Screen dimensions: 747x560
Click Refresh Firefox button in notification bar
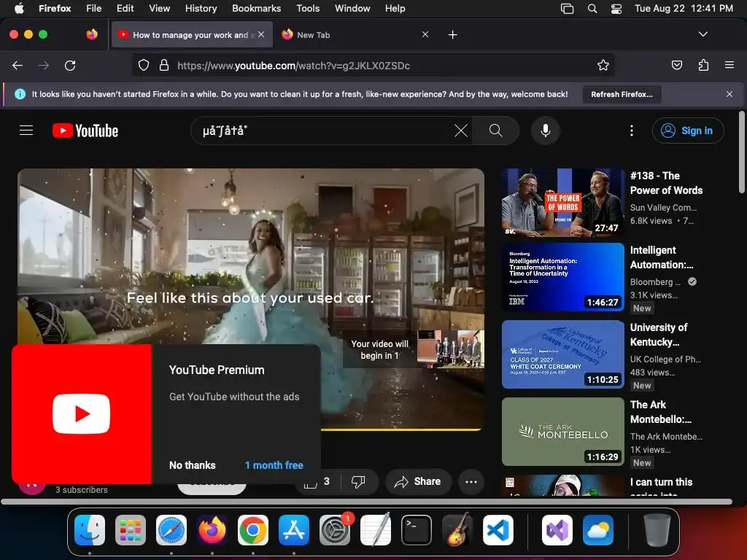click(x=622, y=94)
